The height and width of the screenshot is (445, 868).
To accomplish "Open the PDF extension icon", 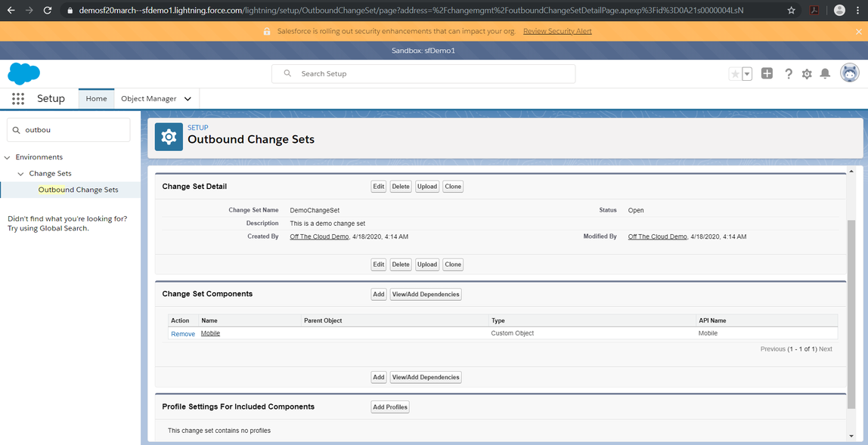I will coord(814,10).
